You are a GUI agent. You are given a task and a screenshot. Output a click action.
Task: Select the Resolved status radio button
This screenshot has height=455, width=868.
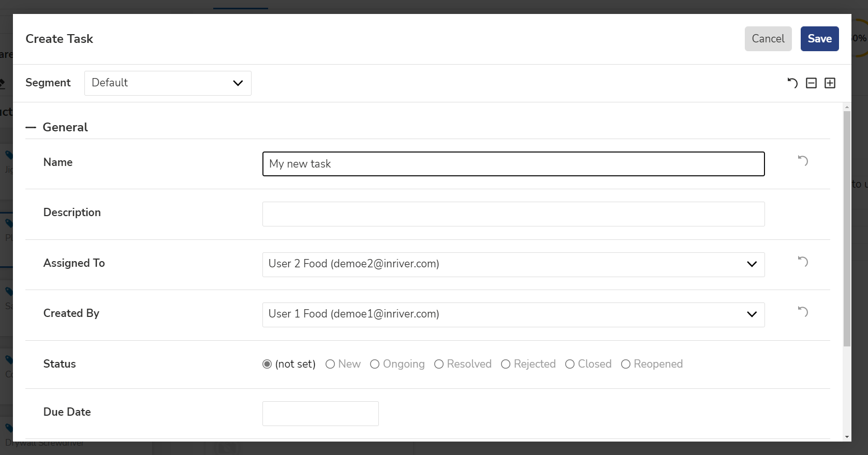click(x=439, y=364)
